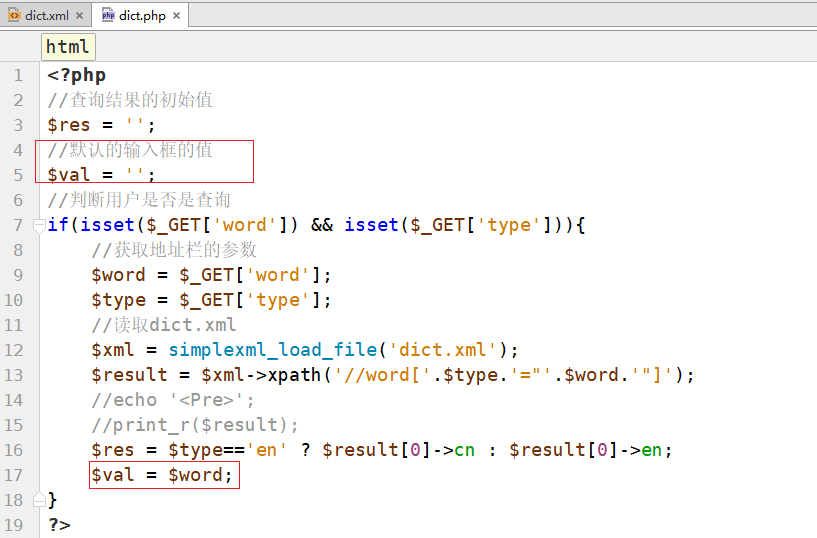Close the dict.php tab
The image size is (817, 538).
176,16
